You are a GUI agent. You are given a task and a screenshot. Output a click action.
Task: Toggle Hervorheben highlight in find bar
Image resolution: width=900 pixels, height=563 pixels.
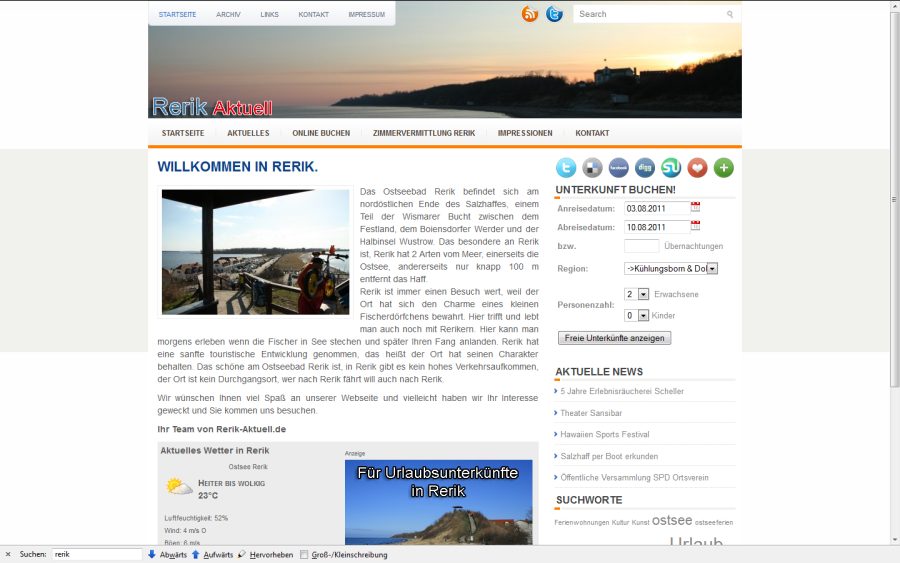[x=265, y=554]
